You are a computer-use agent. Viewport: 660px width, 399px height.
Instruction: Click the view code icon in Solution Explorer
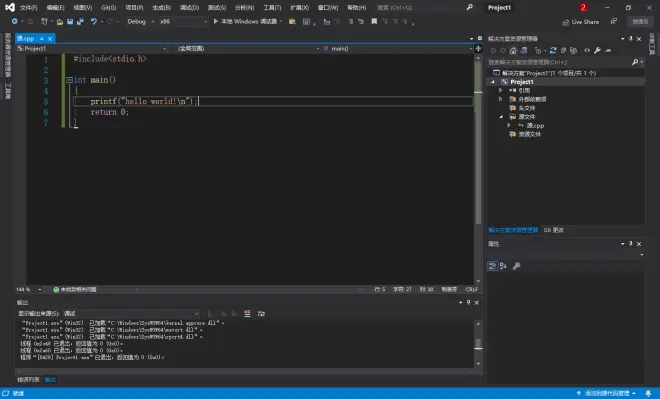tap(587, 51)
